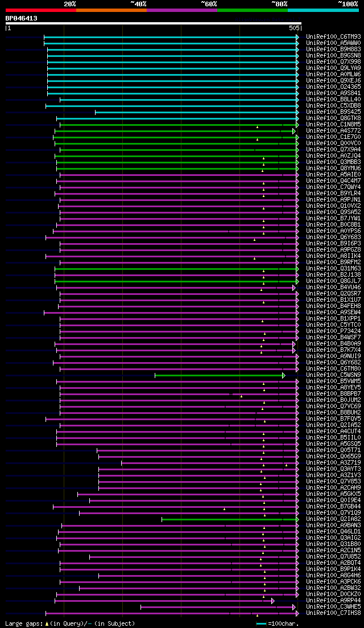Select hit label UniRef100_B9YLR4

coord(334,194)
